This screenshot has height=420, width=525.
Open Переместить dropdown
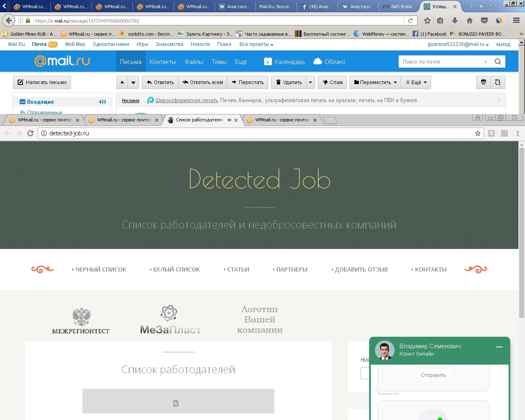point(375,82)
